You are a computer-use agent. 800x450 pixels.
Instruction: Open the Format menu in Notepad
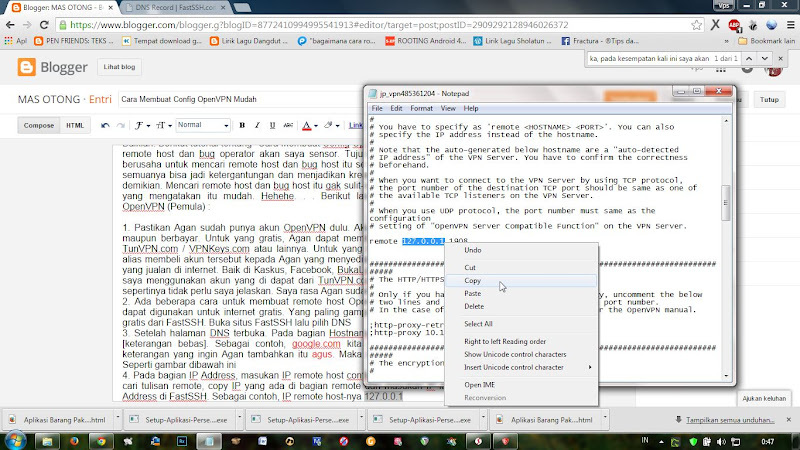click(421, 108)
